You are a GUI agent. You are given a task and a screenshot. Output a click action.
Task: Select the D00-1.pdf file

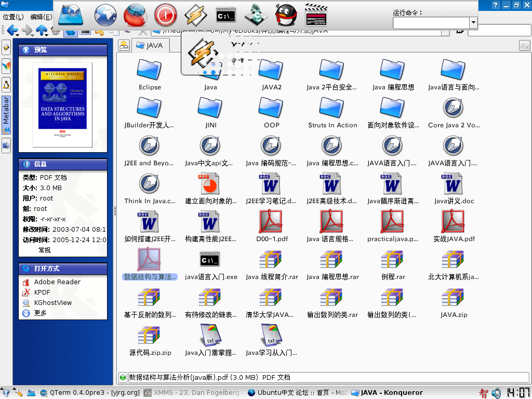coord(271,227)
